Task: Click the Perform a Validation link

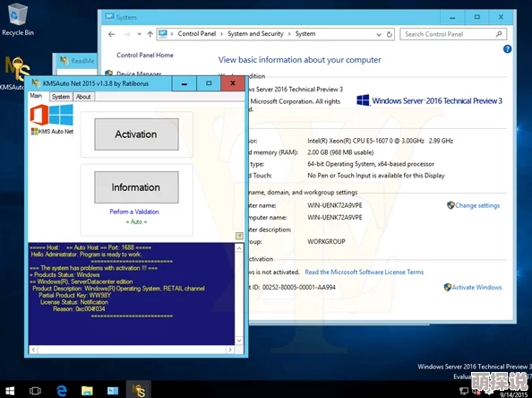Action: (134, 212)
